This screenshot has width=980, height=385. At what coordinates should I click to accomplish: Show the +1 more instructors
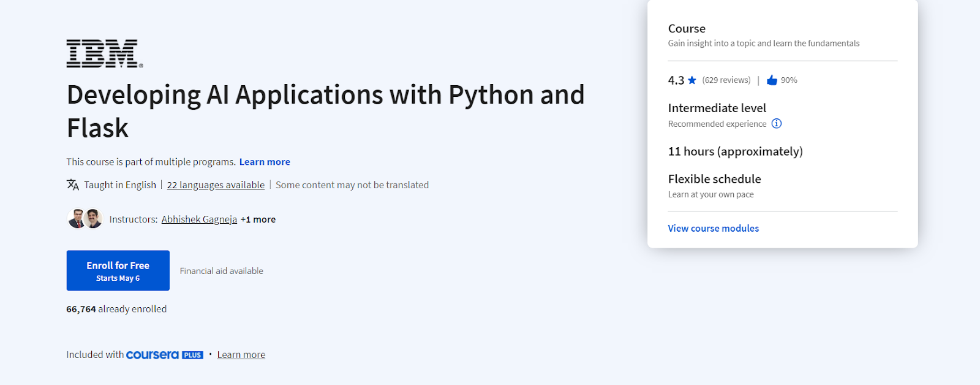click(258, 219)
